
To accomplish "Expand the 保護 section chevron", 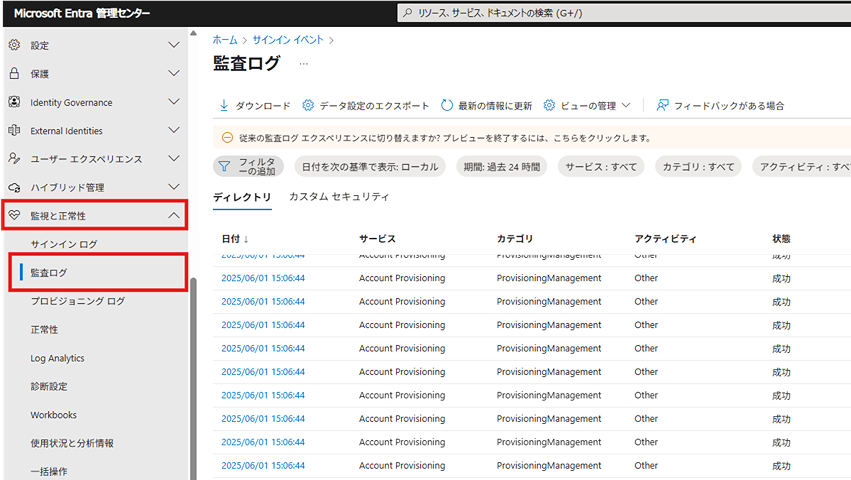I will pos(174,73).
